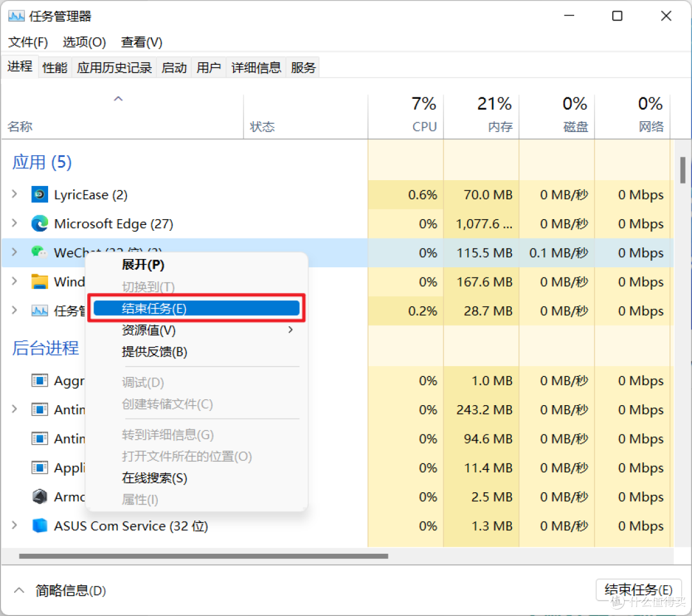The width and height of the screenshot is (692, 616).
Task: Click the 结束任务(E) button at bottom right
Action: [x=639, y=590]
